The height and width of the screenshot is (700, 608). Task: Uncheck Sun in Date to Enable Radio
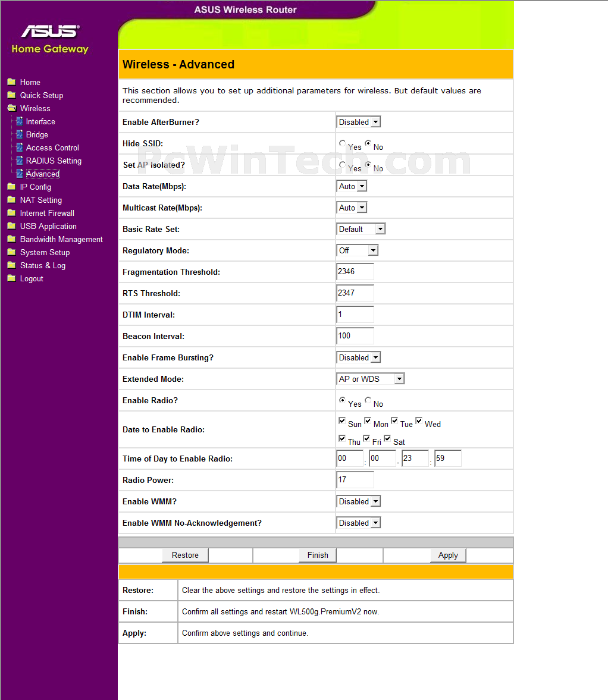point(342,420)
